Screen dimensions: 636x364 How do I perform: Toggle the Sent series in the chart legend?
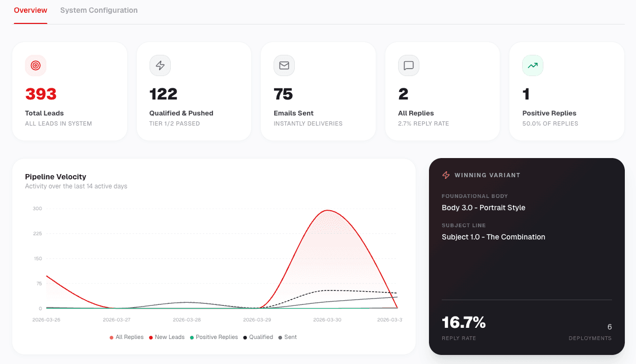point(281,337)
